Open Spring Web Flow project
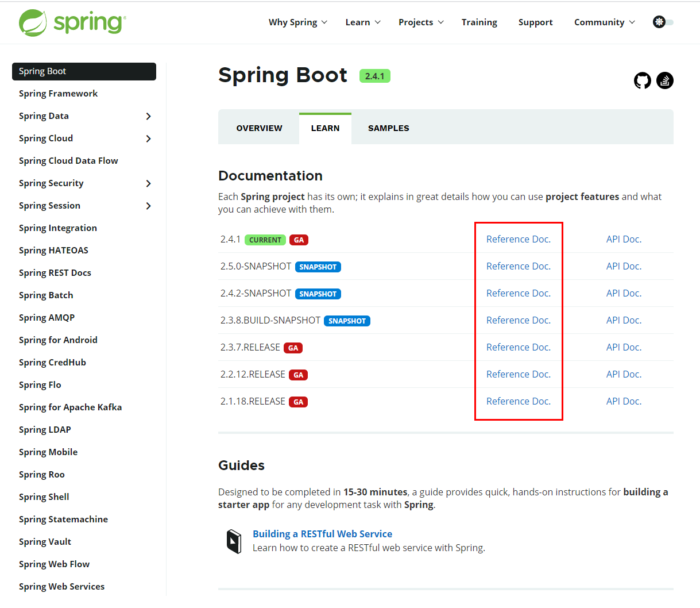 tap(54, 564)
